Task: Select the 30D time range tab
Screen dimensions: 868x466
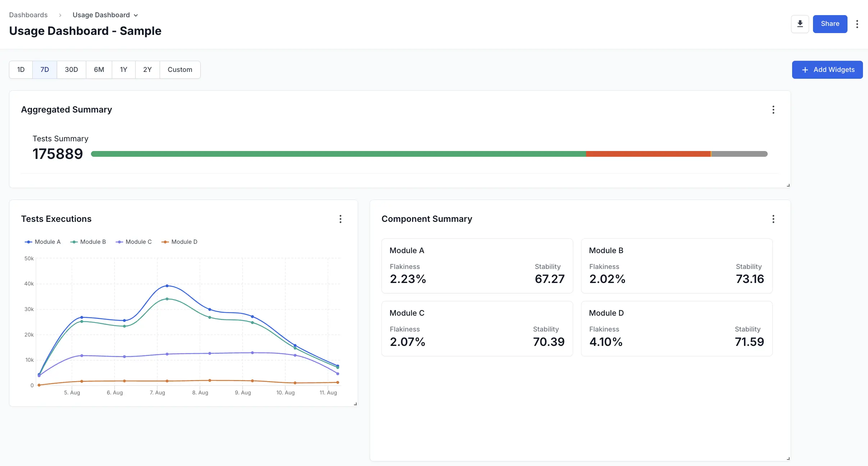Action: [71, 69]
